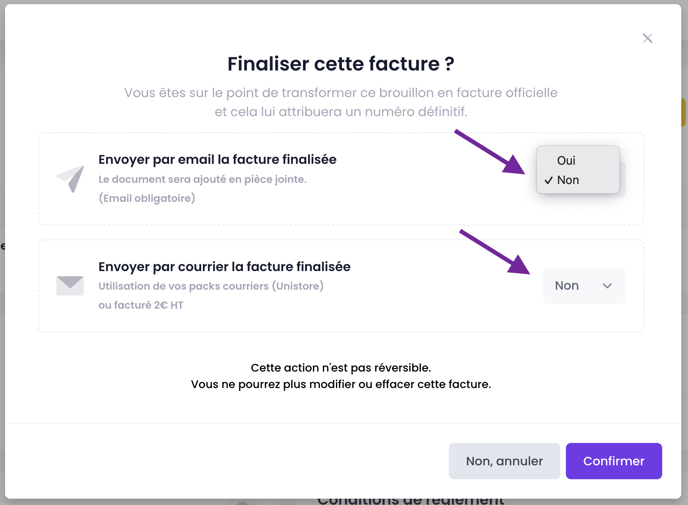Click the envelope courrier icon
The width and height of the screenshot is (688, 505).
coord(70,286)
